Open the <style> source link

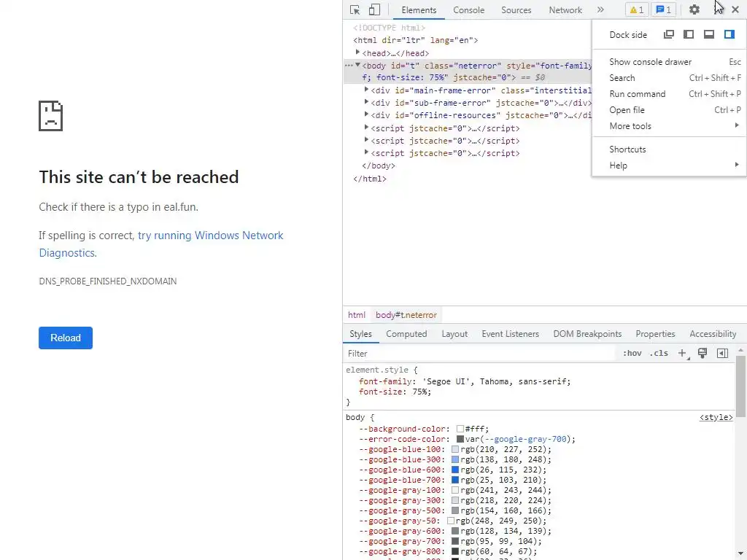click(716, 417)
